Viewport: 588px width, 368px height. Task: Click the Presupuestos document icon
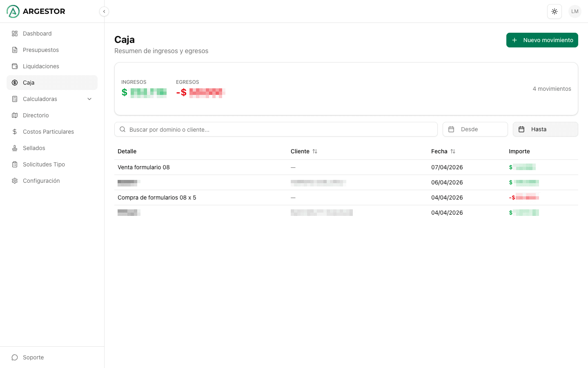[x=15, y=50]
